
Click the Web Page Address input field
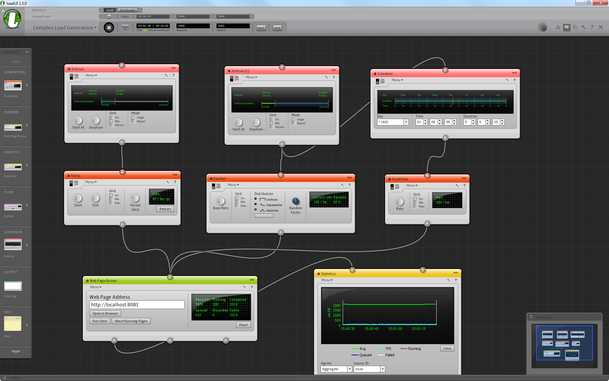click(x=137, y=305)
